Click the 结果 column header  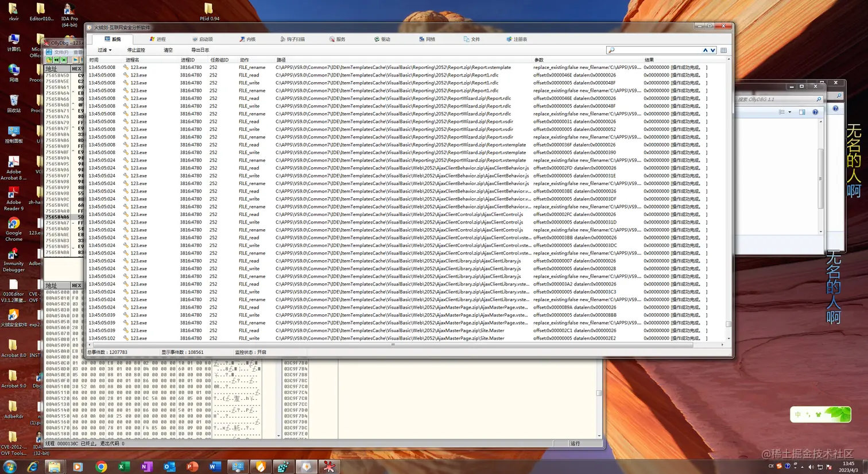tap(649, 60)
